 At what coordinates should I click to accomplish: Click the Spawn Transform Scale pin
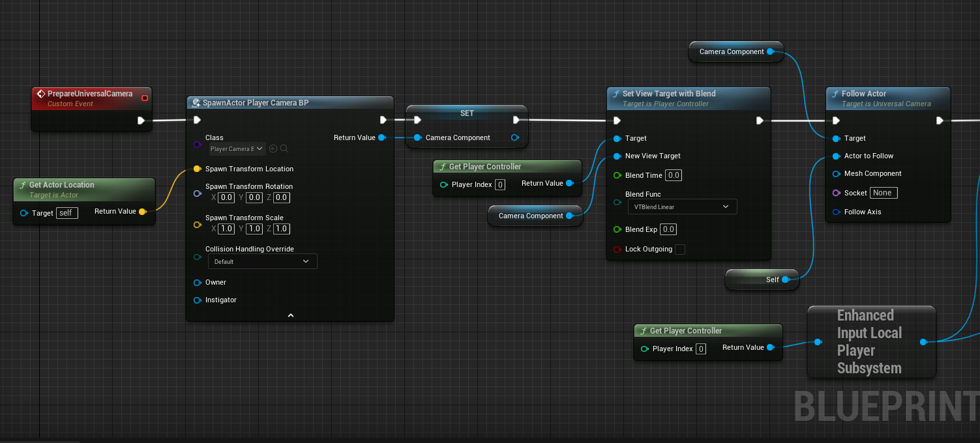(197, 225)
